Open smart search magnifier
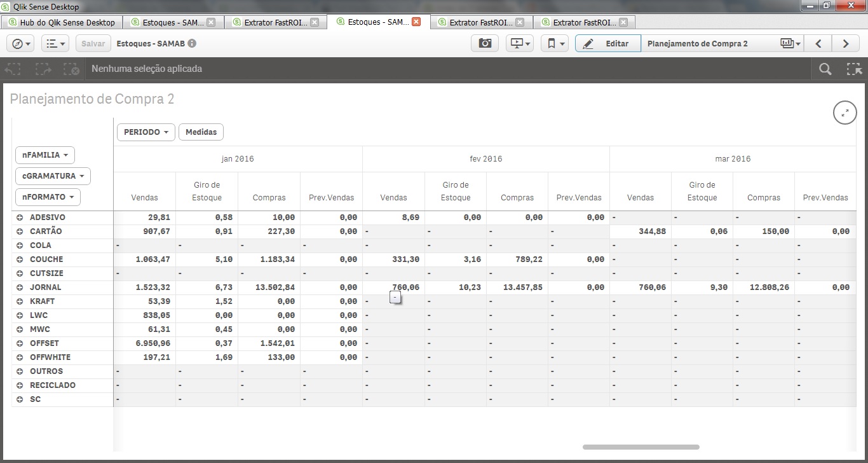868x463 pixels. [825, 69]
